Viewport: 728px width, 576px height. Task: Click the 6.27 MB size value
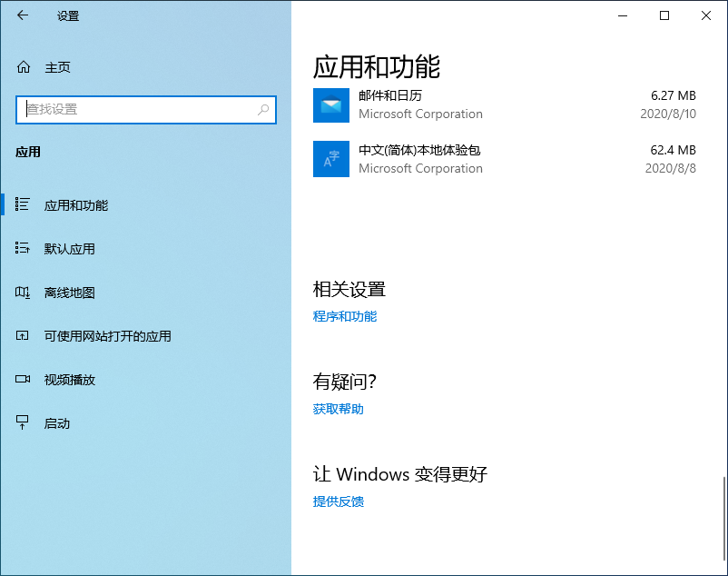[x=674, y=95]
